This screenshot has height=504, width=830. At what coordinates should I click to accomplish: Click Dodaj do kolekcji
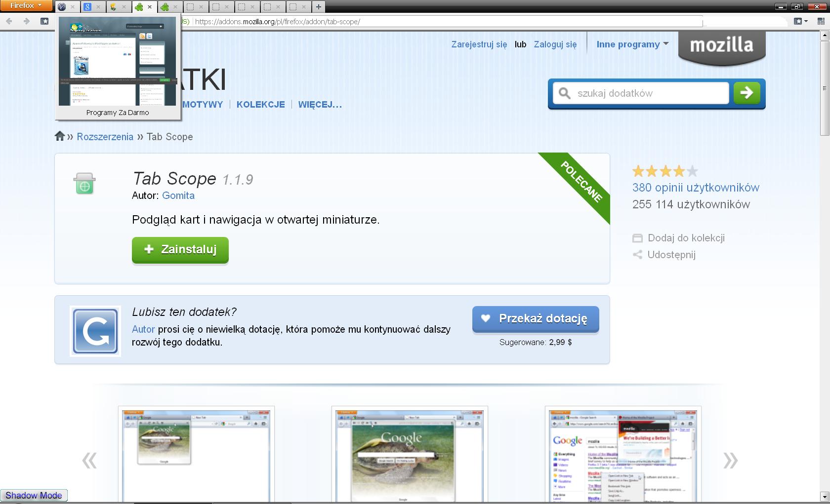[679, 238]
